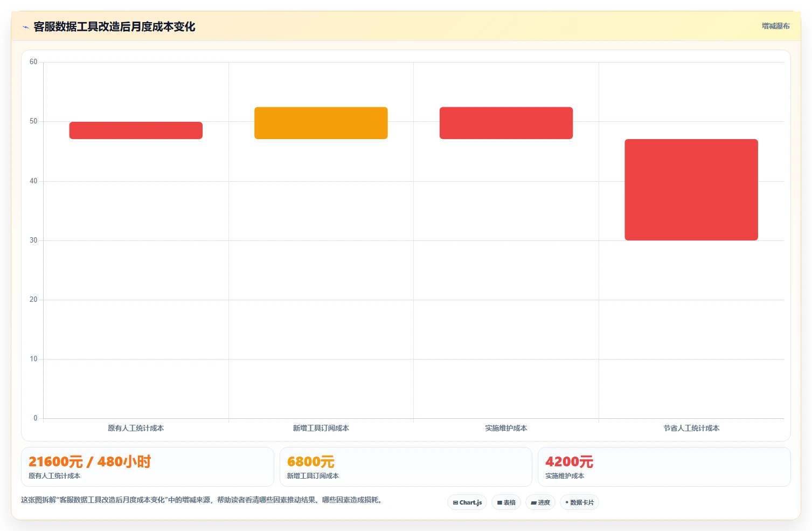This screenshot has height=531, width=812.
Task: Click the 原有人工统计成本 red bar
Action: 136,130
